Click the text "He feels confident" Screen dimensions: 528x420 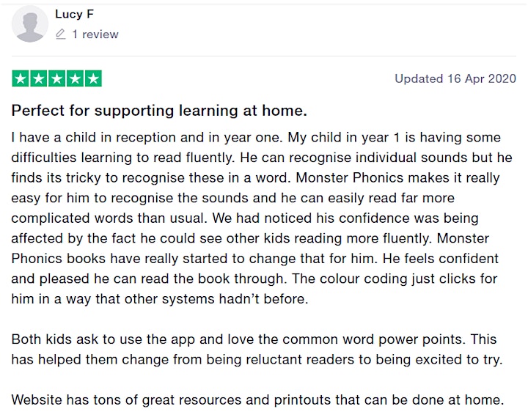click(x=441, y=259)
